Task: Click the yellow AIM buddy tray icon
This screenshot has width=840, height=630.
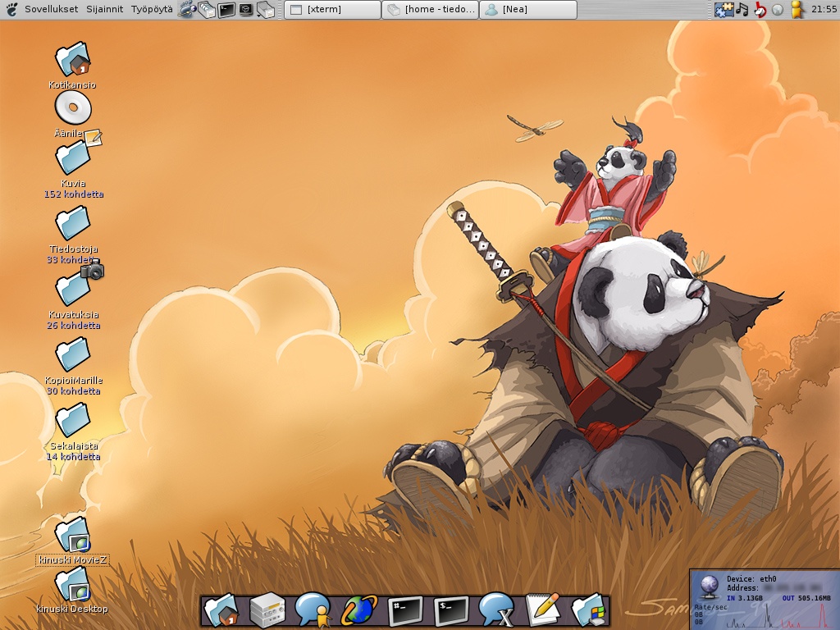Action: point(797,9)
